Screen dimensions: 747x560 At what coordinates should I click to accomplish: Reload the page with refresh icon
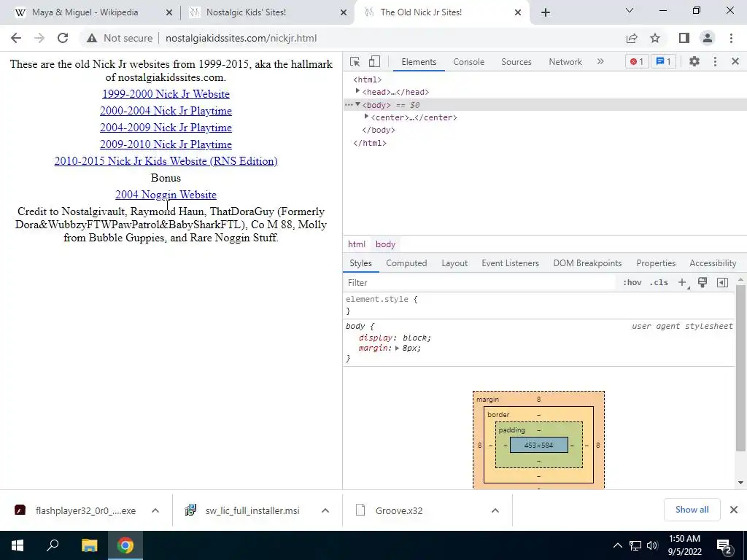(x=63, y=38)
